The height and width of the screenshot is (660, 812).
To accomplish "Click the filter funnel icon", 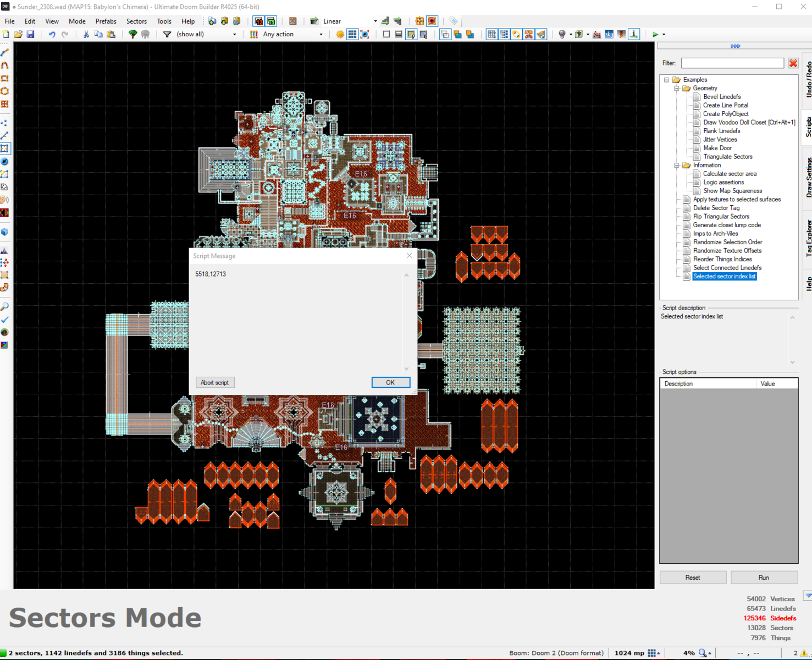I will [x=167, y=34].
